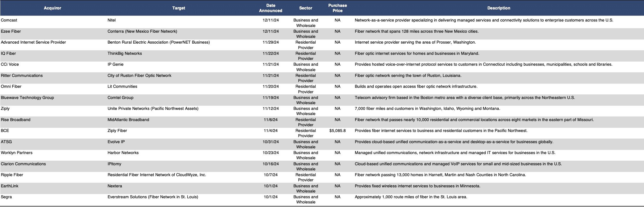
Task: Select the Ziply Fiber target cell
Action: pos(117,131)
